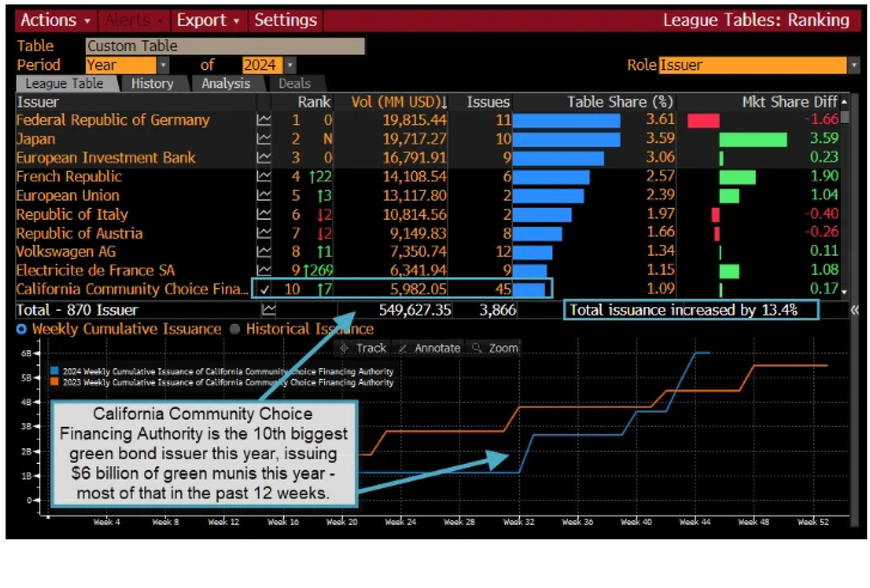Open the Settings menu
This screenshot has width=870, height=588.
coord(286,20)
